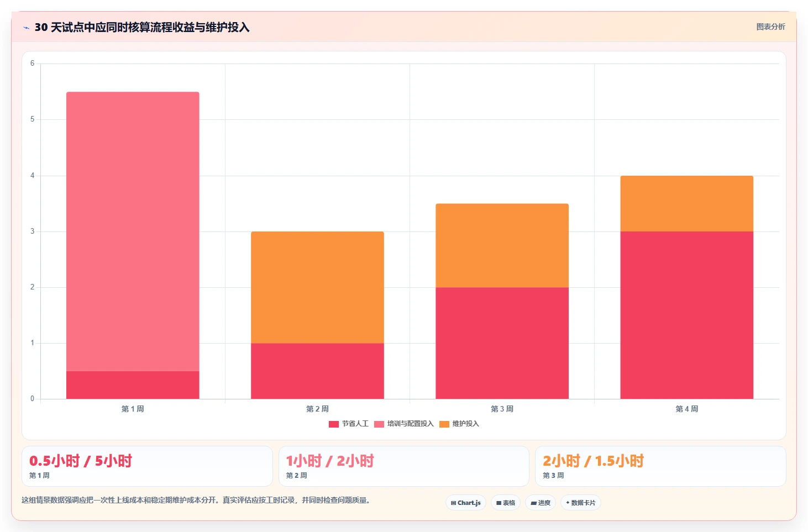Toggle the 培训与配置投入 legend swatch
Screen dimensions: 808x532
point(379,424)
